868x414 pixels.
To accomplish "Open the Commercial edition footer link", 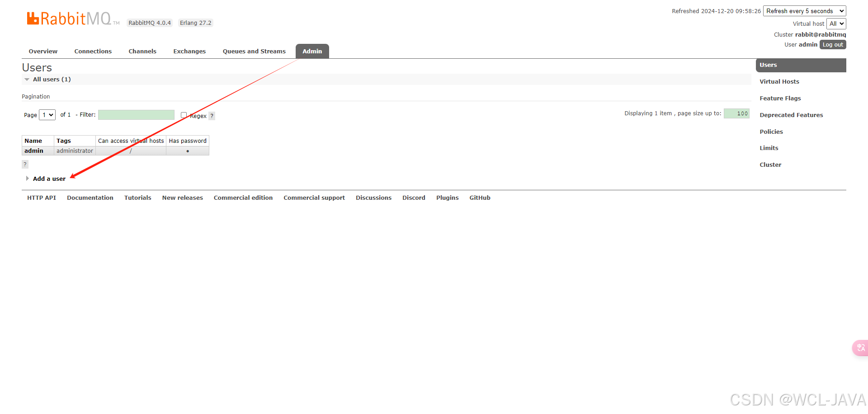I will tap(243, 198).
